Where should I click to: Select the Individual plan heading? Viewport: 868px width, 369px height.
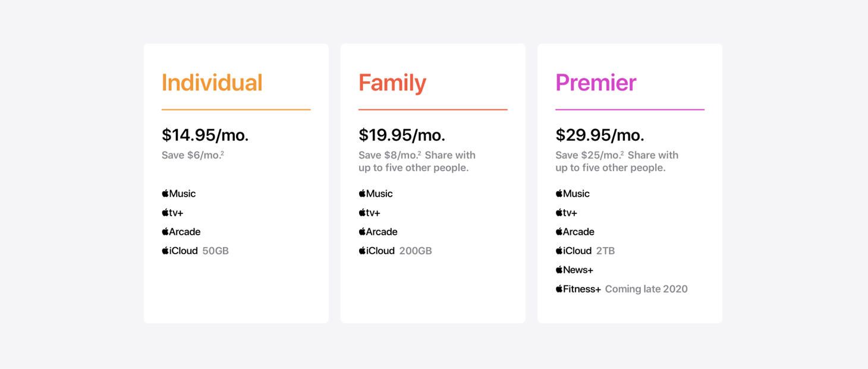[x=212, y=83]
